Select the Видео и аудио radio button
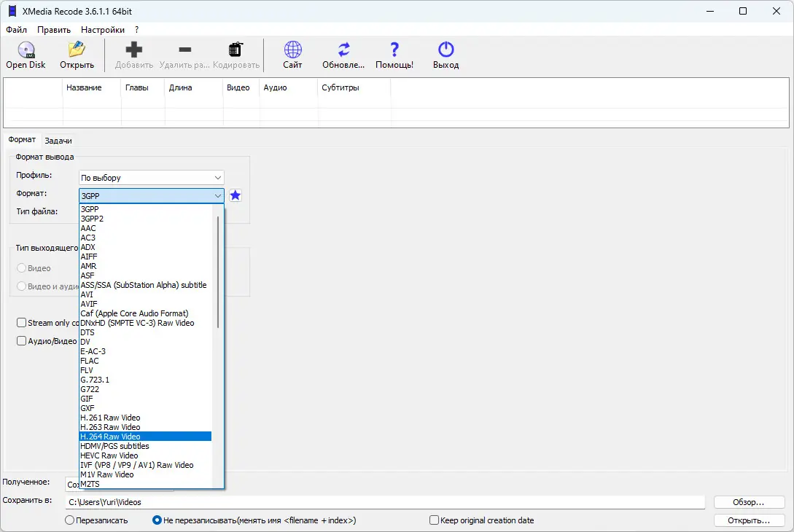Image resolution: width=794 pixels, height=532 pixels. point(21,286)
